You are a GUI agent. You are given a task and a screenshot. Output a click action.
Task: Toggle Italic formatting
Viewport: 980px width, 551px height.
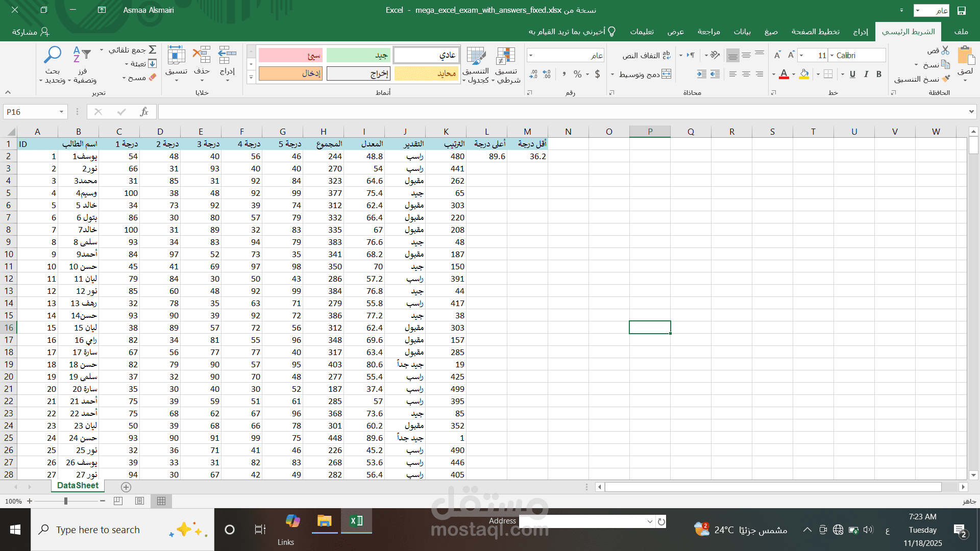866,74
